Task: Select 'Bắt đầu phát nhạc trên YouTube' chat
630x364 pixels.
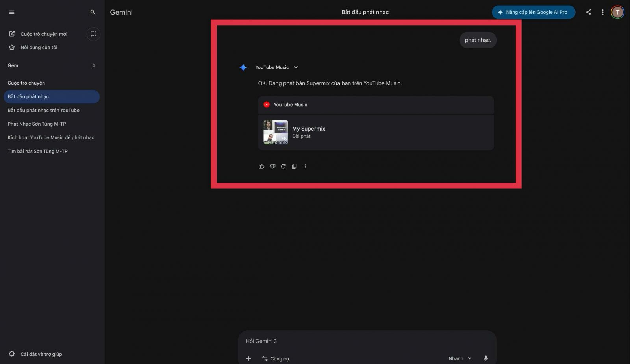Action: (43, 110)
